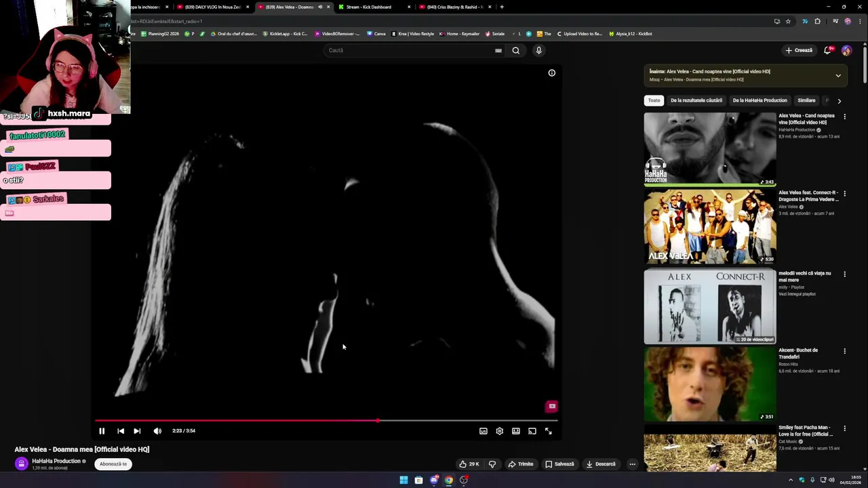
Task: Mute the video with the player volume icon
Action: [157, 431]
